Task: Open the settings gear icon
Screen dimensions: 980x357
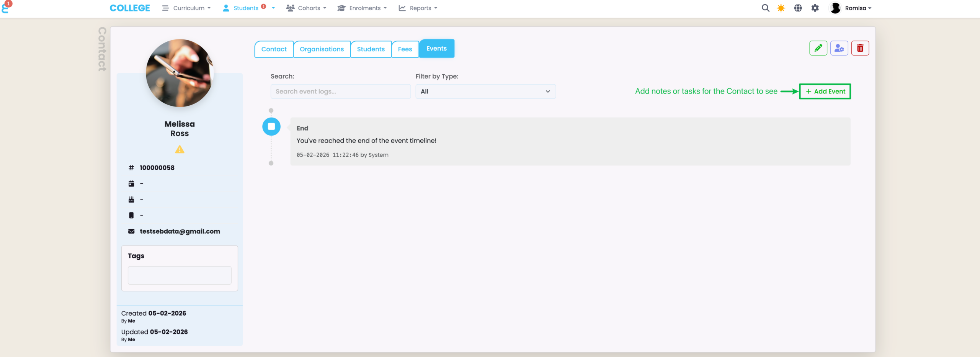Action: click(815, 8)
